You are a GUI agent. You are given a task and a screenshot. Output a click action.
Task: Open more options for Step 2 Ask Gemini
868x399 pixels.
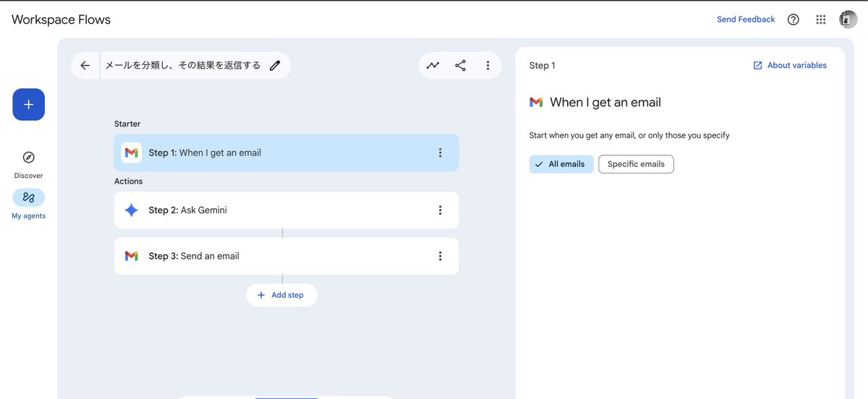point(440,210)
